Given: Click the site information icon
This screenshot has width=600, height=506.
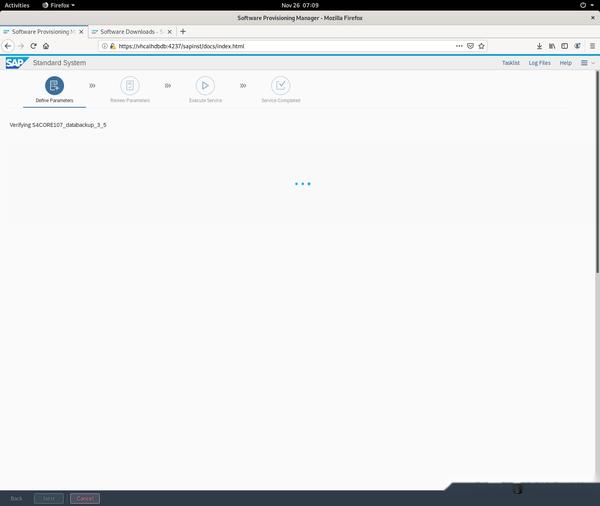Looking at the screenshot, I should (x=104, y=46).
